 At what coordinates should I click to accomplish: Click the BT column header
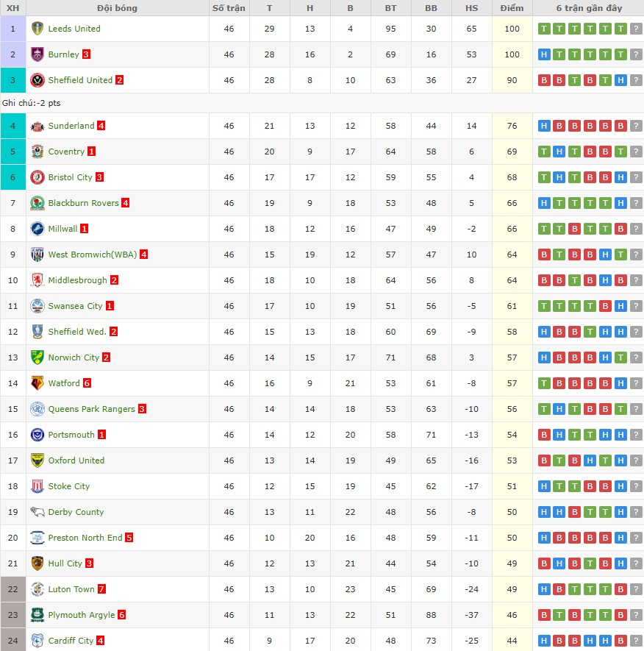point(391,8)
